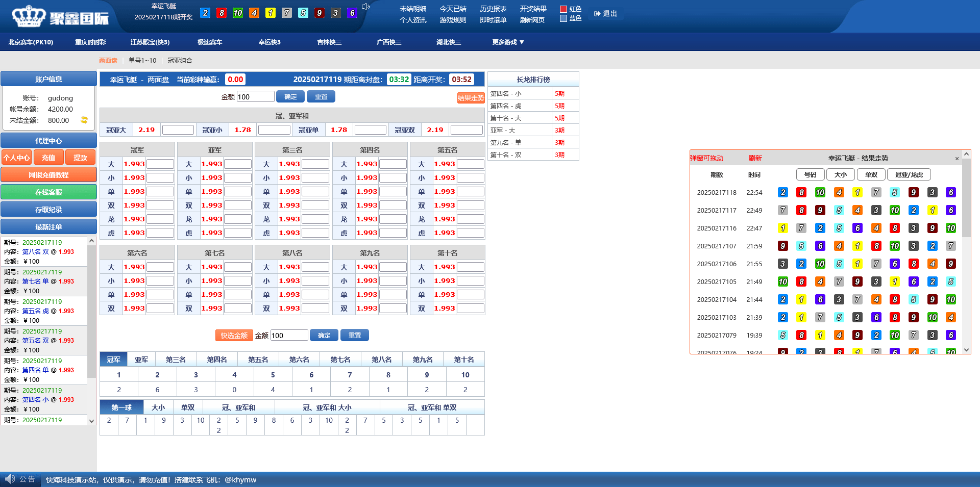Toggle 大小 view in results trend popup

coord(840,174)
